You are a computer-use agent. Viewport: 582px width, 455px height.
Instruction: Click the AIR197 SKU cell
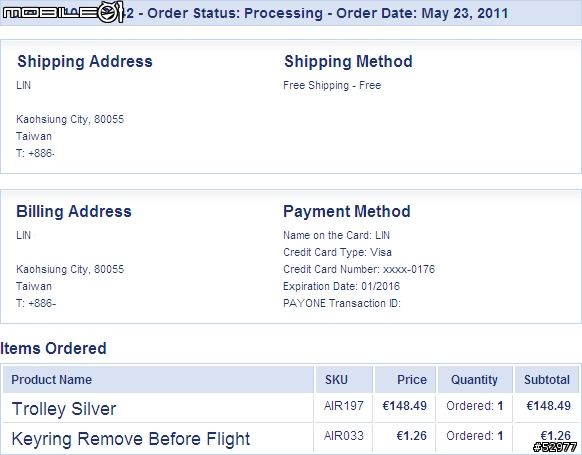(344, 406)
